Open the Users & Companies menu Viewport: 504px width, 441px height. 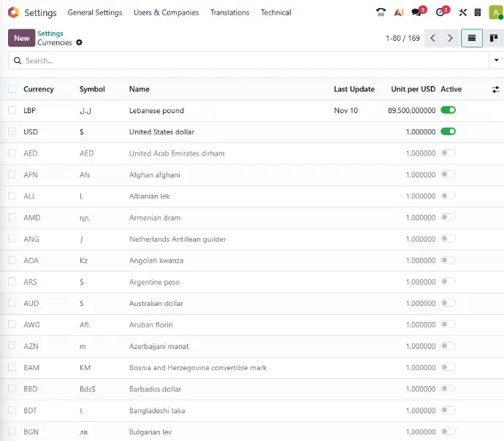click(166, 12)
